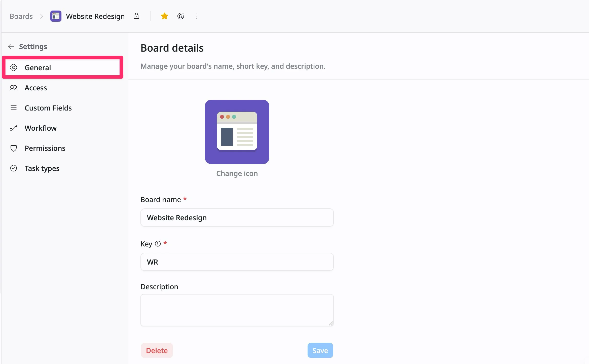Viewport: 589px width, 364px height.
Task: Click the Board details heading
Action: pyautogui.click(x=172, y=48)
